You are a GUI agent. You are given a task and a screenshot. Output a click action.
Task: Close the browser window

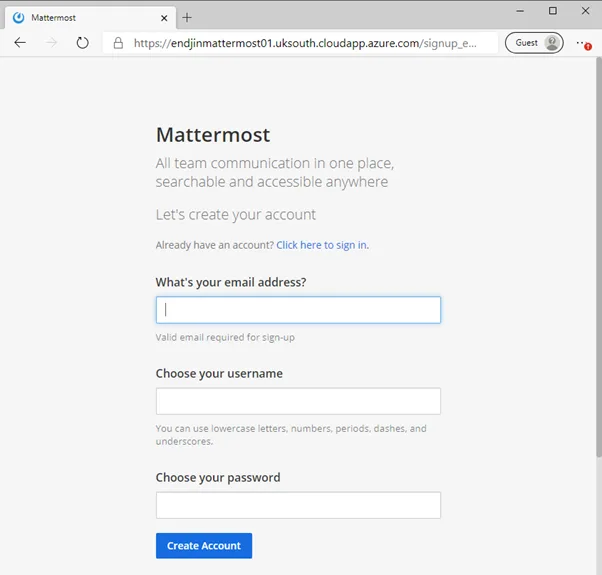pyautogui.click(x=585, y=11)
